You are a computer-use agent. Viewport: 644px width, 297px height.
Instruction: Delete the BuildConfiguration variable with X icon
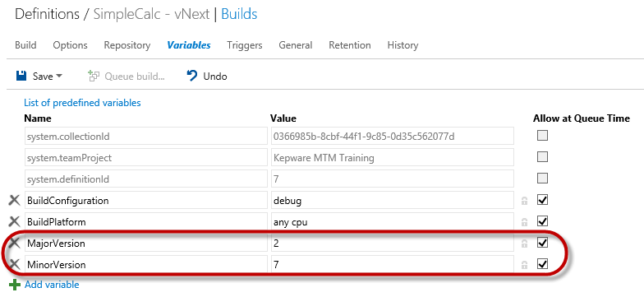click(x=15, y=201)
